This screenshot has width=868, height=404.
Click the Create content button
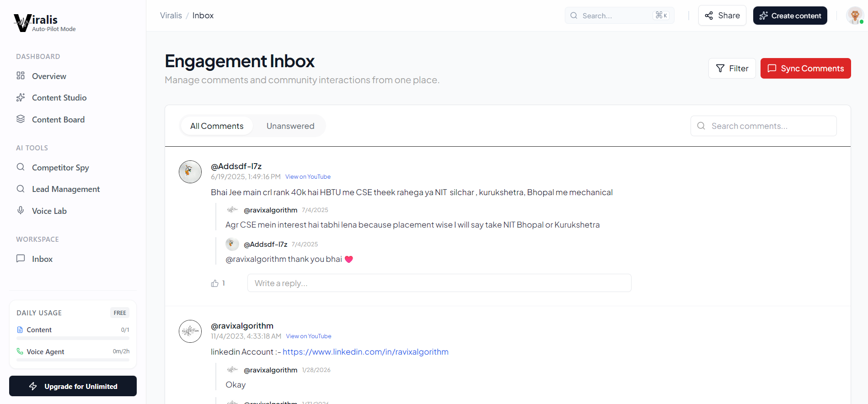coord(790,16)
